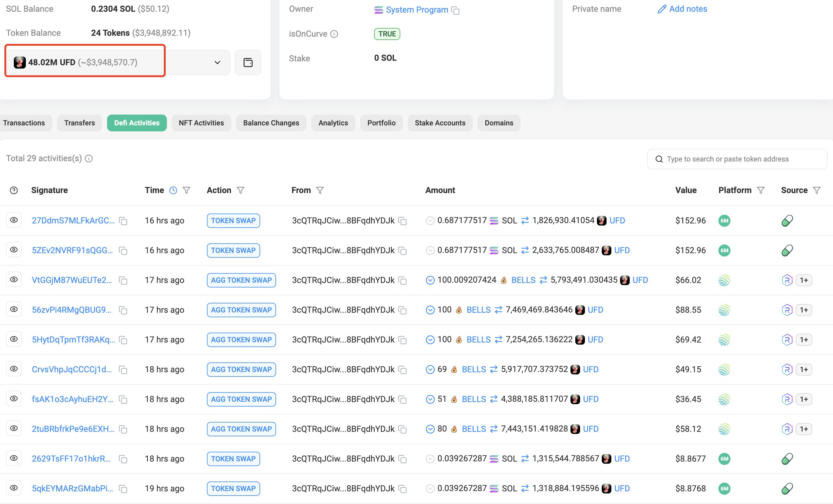The width and height of the screenshot is (833, 504).
Task: Click AGG TOKEN SWAP tag in $36.45 row
Action: [241, 399]
